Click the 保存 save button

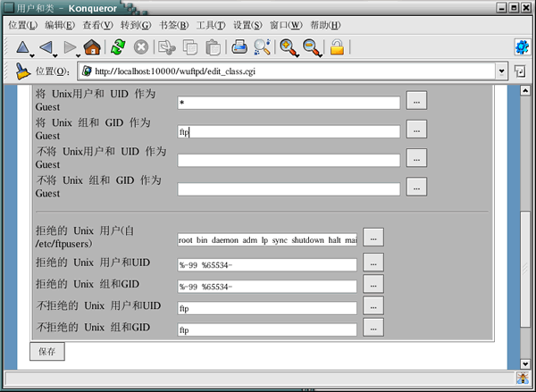coord(47,351)
